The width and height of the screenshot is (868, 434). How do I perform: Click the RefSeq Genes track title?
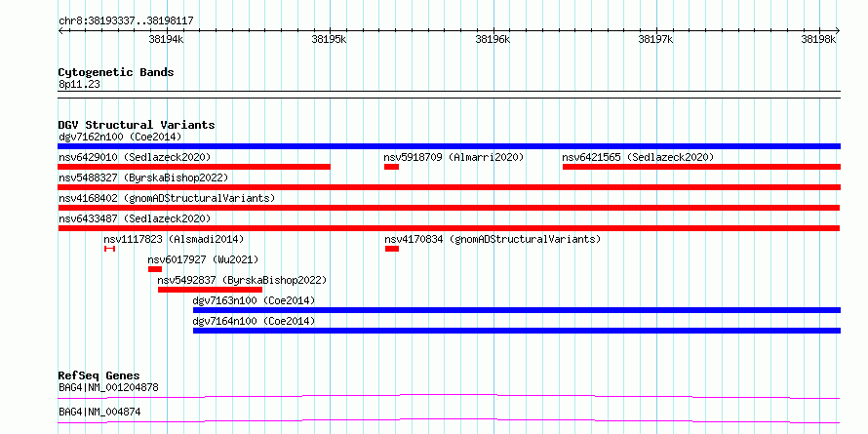pos(99,375)
